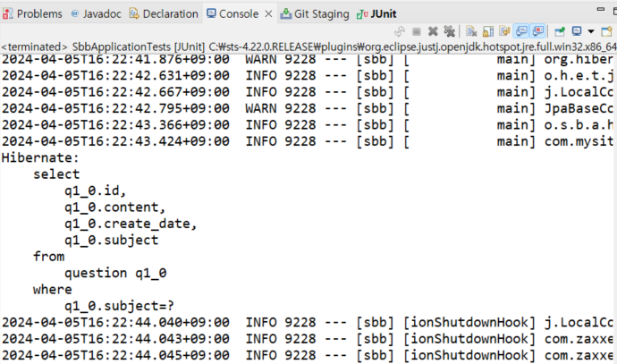Click the Javadoc @ icon
The image size is (617, 364).
pyautogui.click(x=75, y=13)
